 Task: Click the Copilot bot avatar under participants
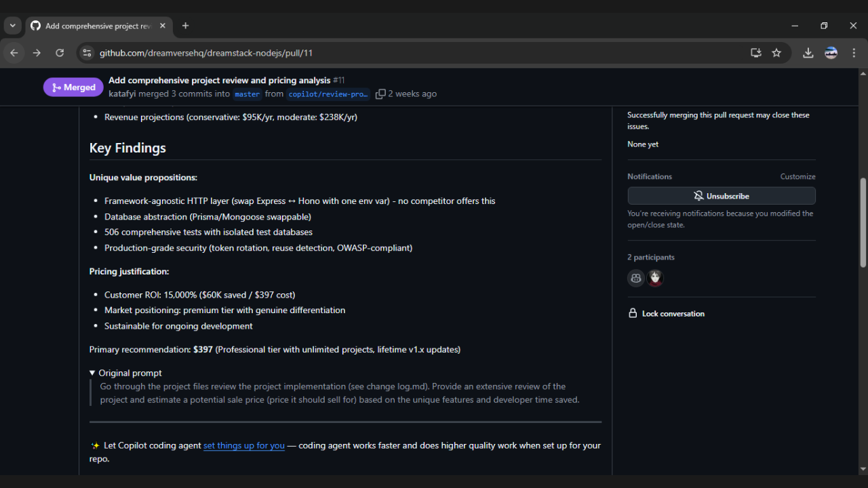635,278
